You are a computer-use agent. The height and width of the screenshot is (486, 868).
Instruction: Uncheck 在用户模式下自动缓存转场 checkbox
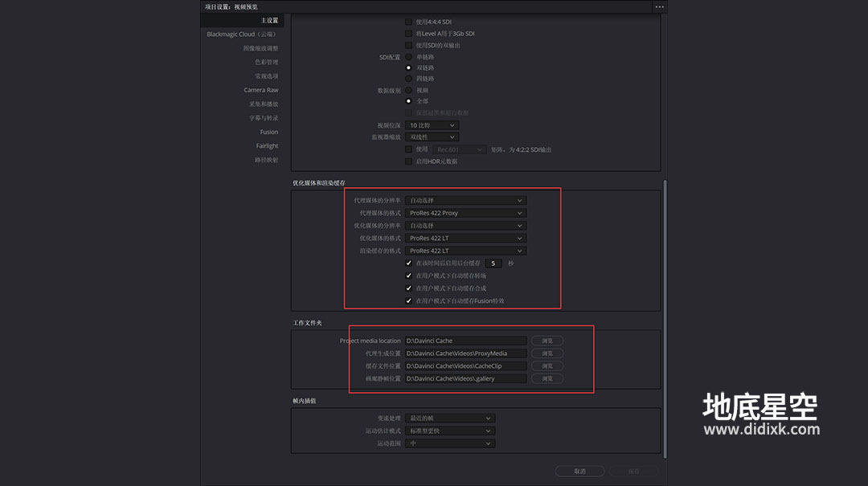point(408,276)
